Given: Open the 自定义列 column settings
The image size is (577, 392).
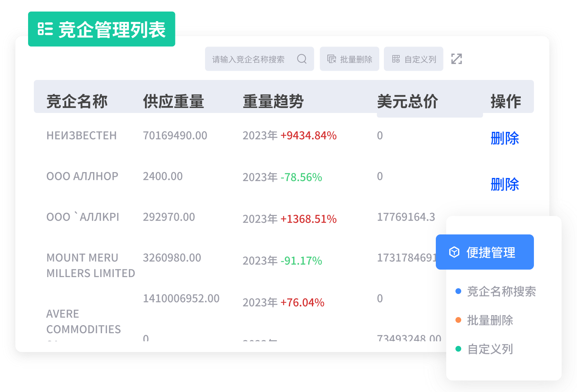Looking at the screenshot, I should click(x=414, y=59).
